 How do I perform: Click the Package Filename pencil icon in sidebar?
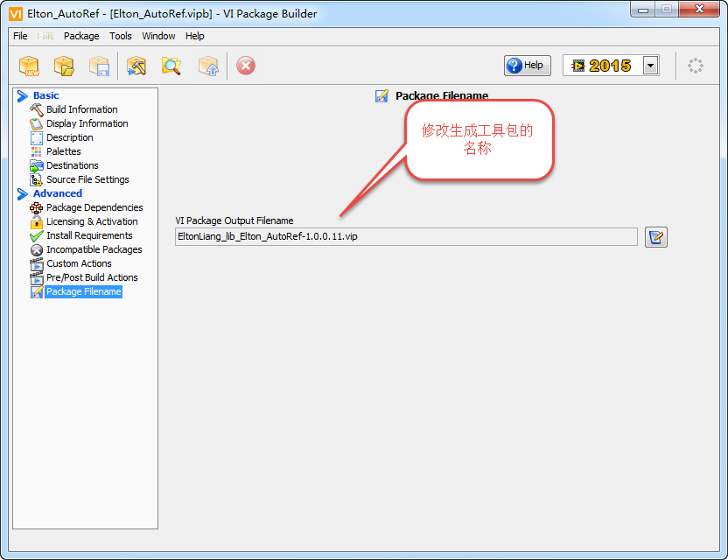pos(36,292)
